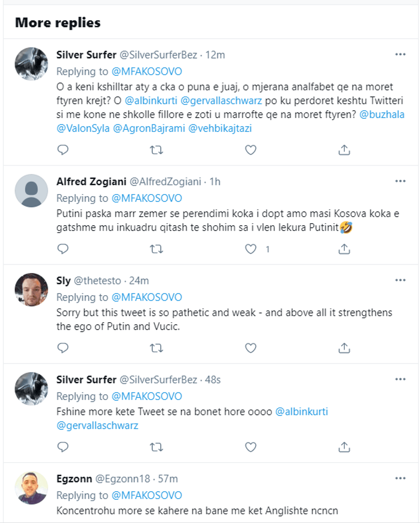The image size is (420, 523).
Task: Like Alfred Zogiani's tweet
Action: pyautogui.click(x=250, y=249)
